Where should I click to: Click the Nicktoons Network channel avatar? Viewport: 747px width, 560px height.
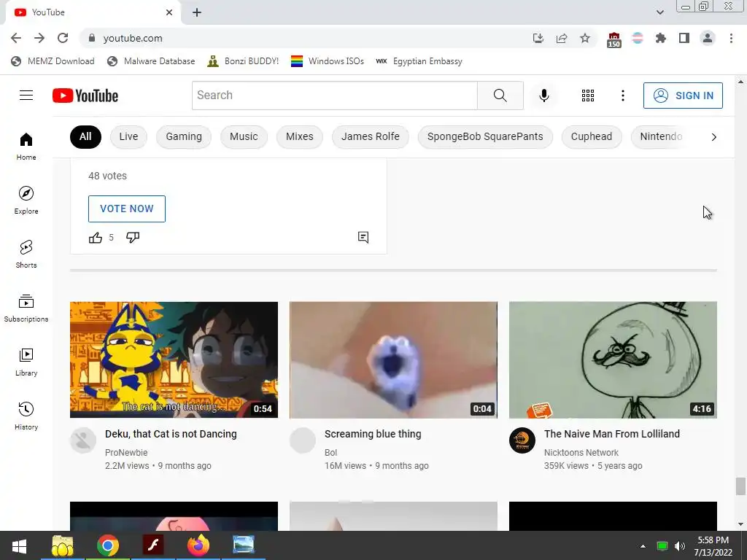(522, 440)
